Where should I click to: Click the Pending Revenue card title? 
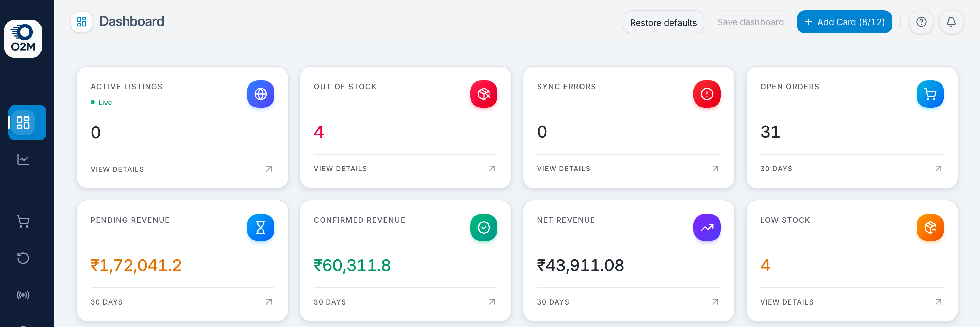(130, 220)
